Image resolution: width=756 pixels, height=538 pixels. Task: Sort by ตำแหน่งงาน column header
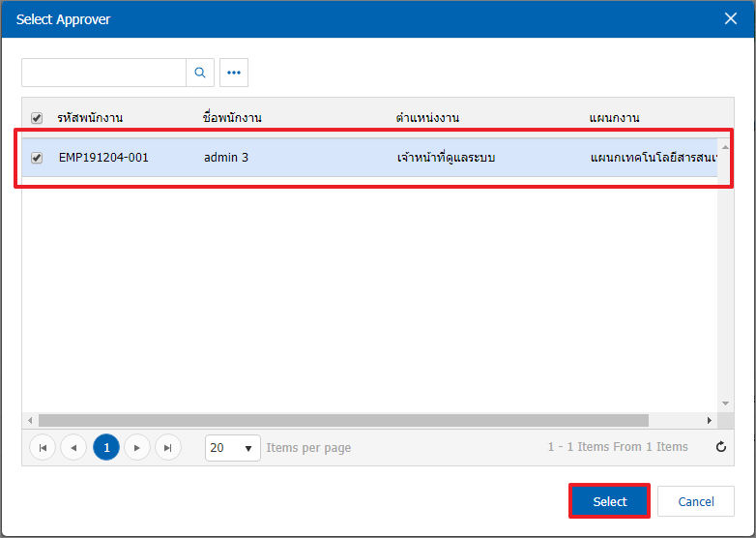point(427,118)
